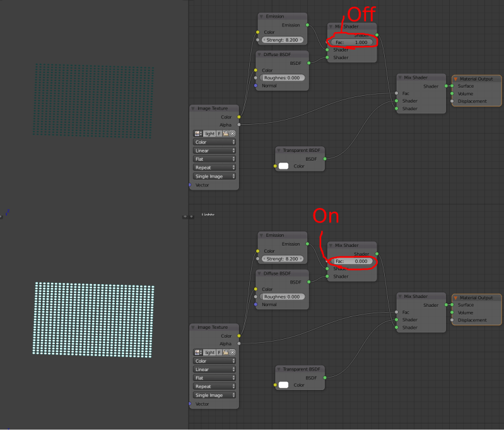Toggle fake user F in upper Image Texture node
This screenshot has height=431, width=504.
220,134
